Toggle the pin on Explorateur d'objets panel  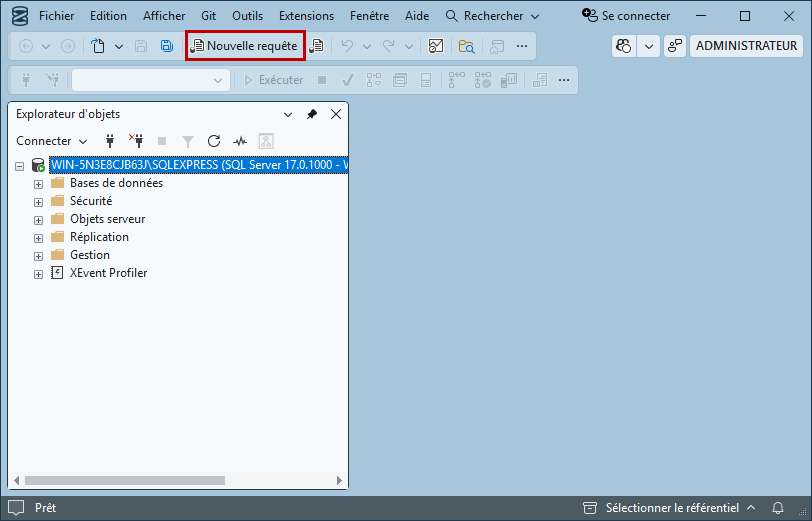point(312,114)
